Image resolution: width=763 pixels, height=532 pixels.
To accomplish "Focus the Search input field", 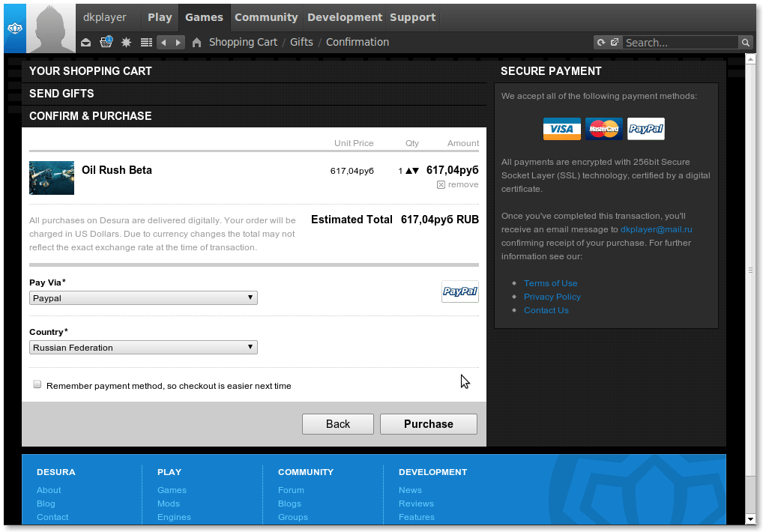I will (681, 43).
